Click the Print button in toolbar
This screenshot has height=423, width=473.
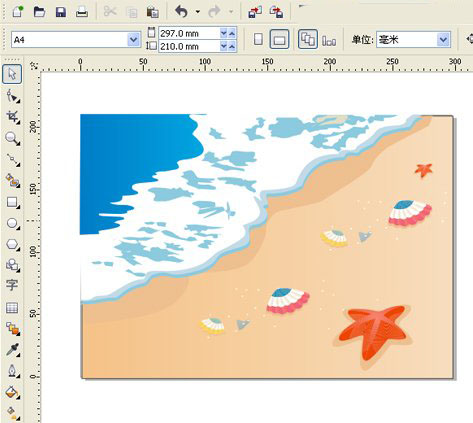tap(82, 12)
